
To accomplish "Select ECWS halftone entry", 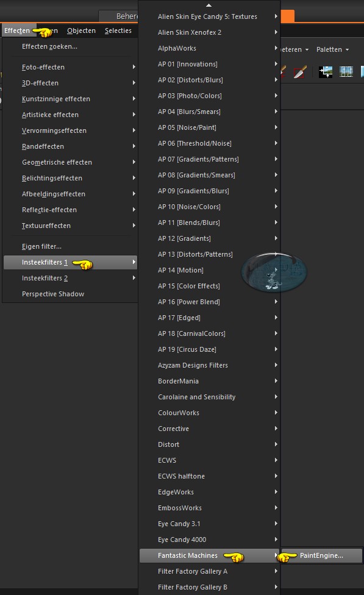I will 210,476.
